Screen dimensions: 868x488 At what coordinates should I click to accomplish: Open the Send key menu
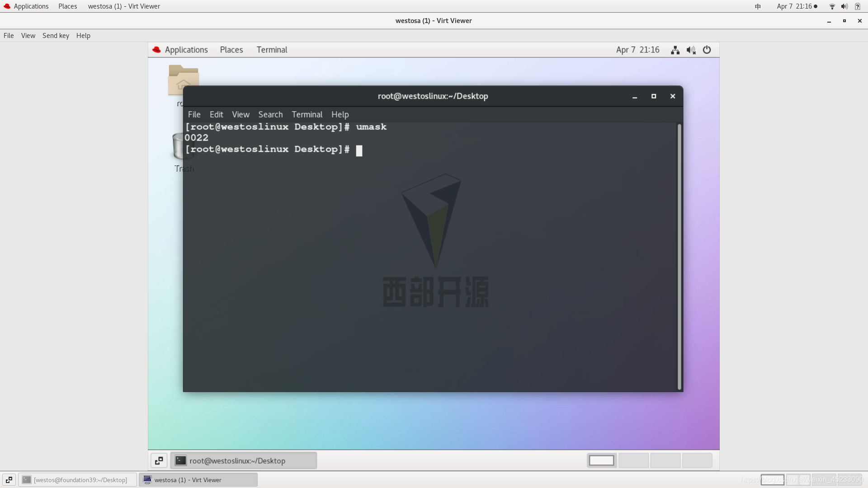[x=56, y=36]
